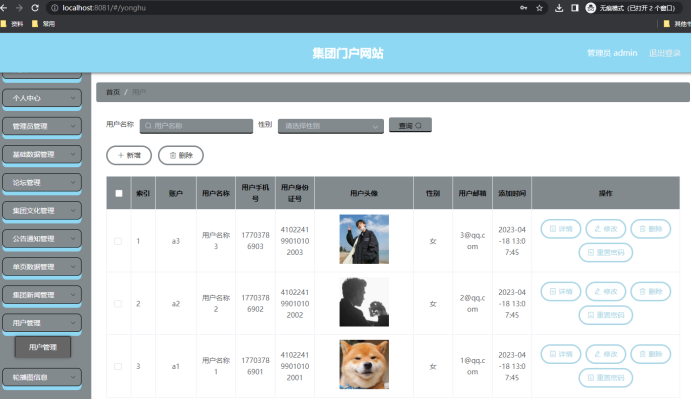Viewport: 692px width, 400px height.
Task: Click the plus icon on 新增 button
Action: coord(120,155)
